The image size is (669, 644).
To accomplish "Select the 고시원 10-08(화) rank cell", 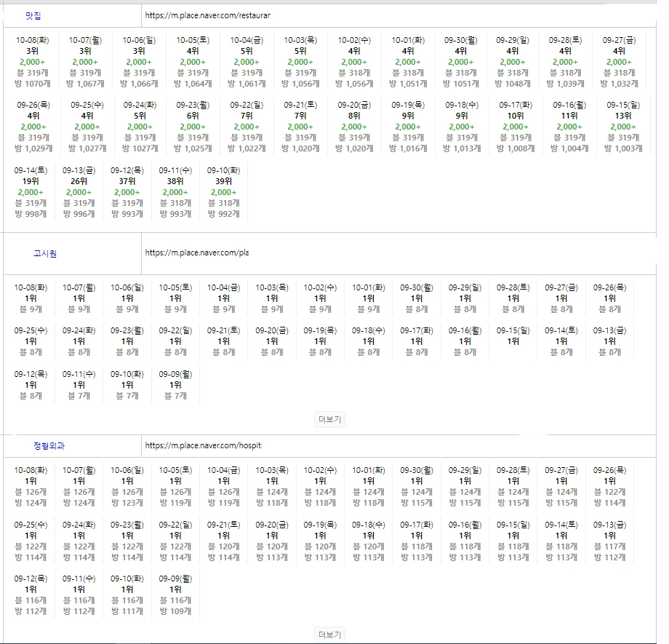I will [31, 298].
